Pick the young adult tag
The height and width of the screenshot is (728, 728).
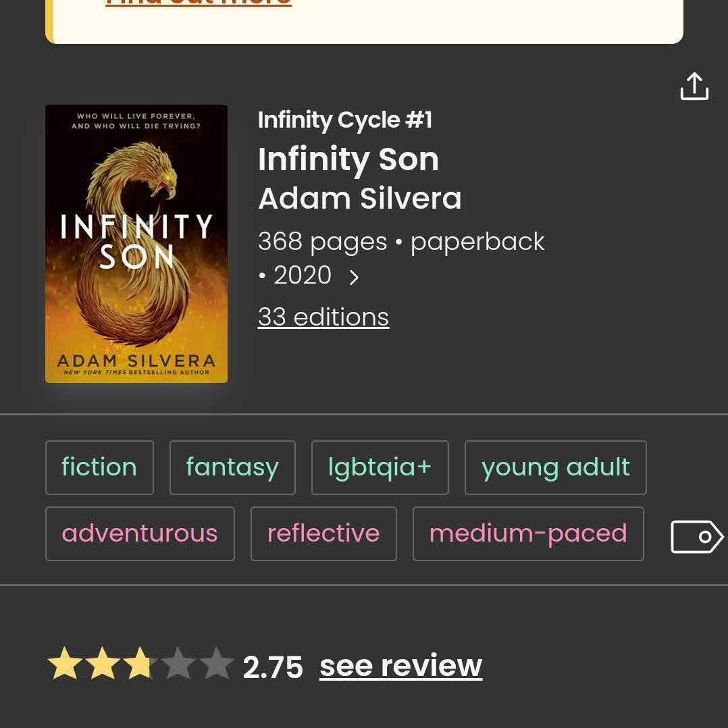(x=555, y=467)
